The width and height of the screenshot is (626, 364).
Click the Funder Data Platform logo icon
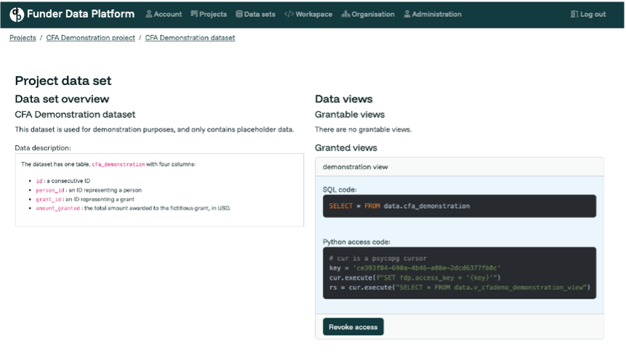[x=17, y=14]
